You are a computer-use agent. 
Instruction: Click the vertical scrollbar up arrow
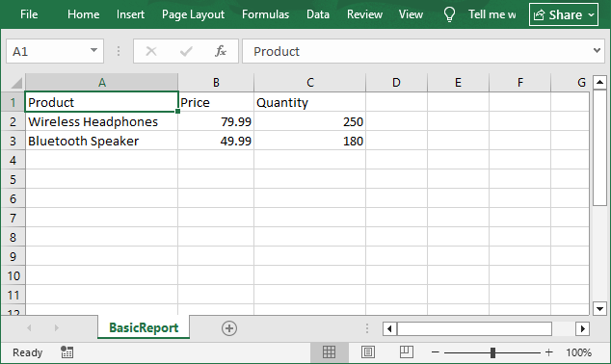pos(599,82)
